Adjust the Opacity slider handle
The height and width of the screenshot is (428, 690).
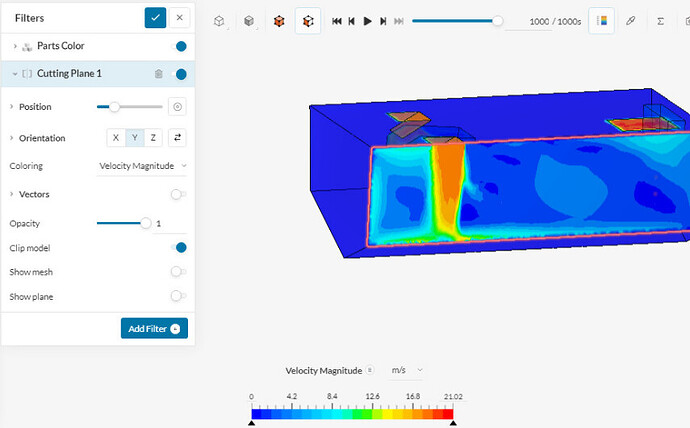pos(146,223)
